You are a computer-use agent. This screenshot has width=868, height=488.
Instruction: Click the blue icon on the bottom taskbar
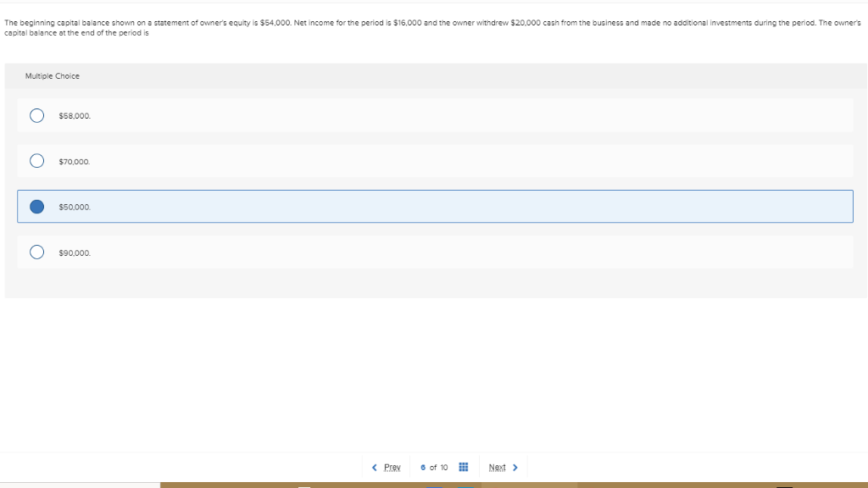(433, 485)
